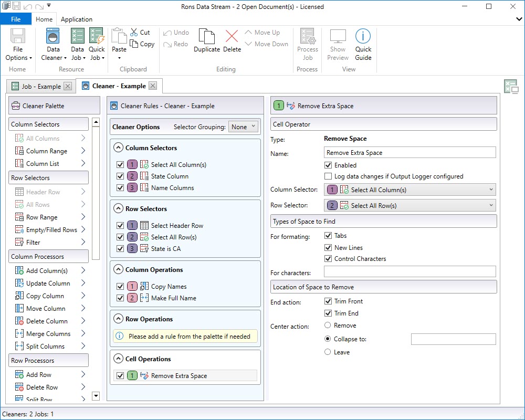
Task: Open the File menu button
Action: [16, 19]
